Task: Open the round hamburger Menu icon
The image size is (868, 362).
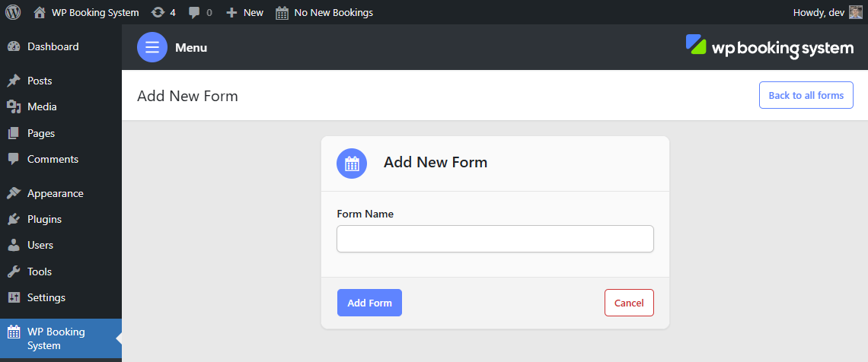Action: pyautogui.click(x=152, y=47)
